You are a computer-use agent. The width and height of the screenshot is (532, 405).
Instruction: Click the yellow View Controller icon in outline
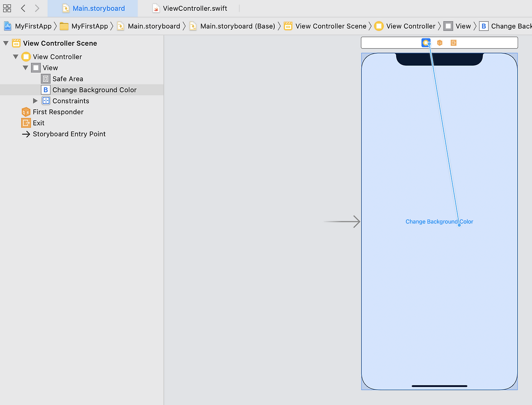(26, 56)
